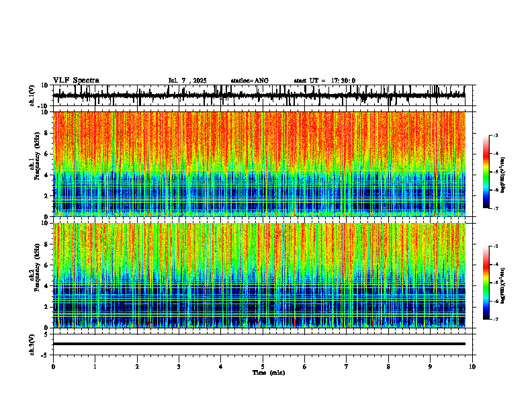Click the "station=ANG" header label
Image resolution: width=532 pixels, height=411 pixels.
[x=249, y=81]
